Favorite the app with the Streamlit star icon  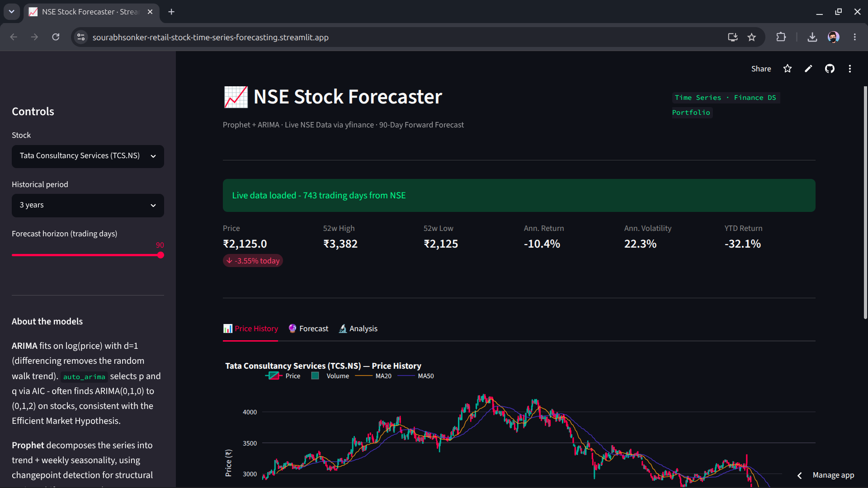coord(788,69)
